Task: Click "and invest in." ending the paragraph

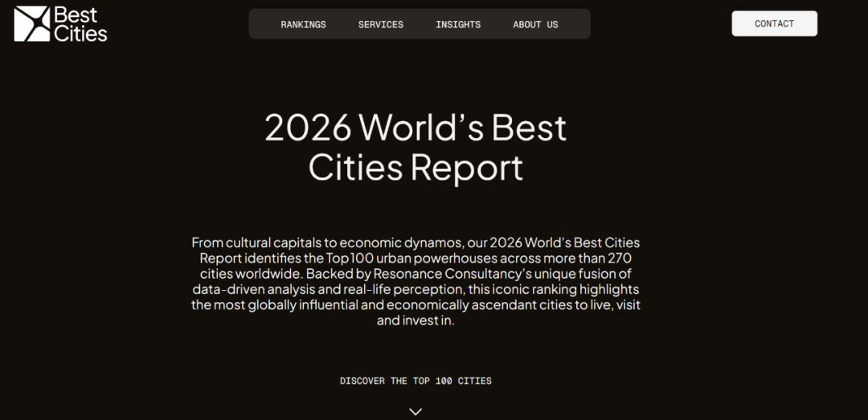Action: [x=416, y=320]
